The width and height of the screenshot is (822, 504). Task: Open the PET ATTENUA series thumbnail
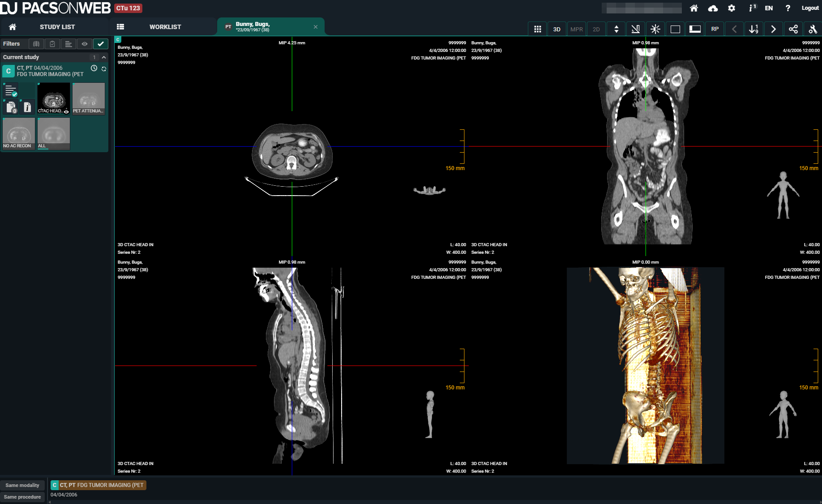pyautogui.click(x=89, y=98)
